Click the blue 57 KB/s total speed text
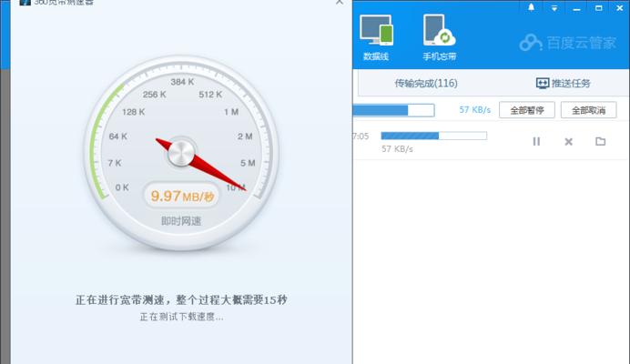The height and width of the screenshot is (364, 630). [475, 110]
